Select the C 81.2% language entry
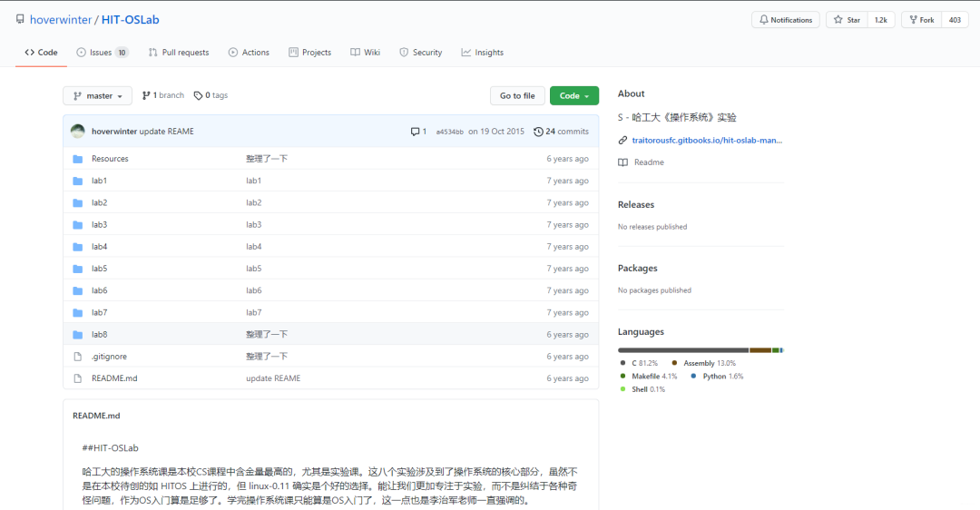The image size is (980, 510). (x=639, y=363)
